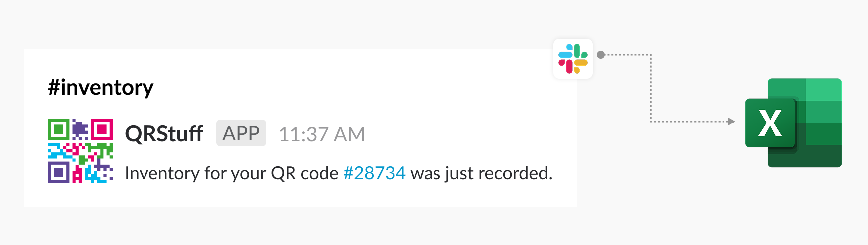This screenshot has width=868, height=245.
Task: Click the 11:37 AM message timestamp
Action: pos(322,134)
